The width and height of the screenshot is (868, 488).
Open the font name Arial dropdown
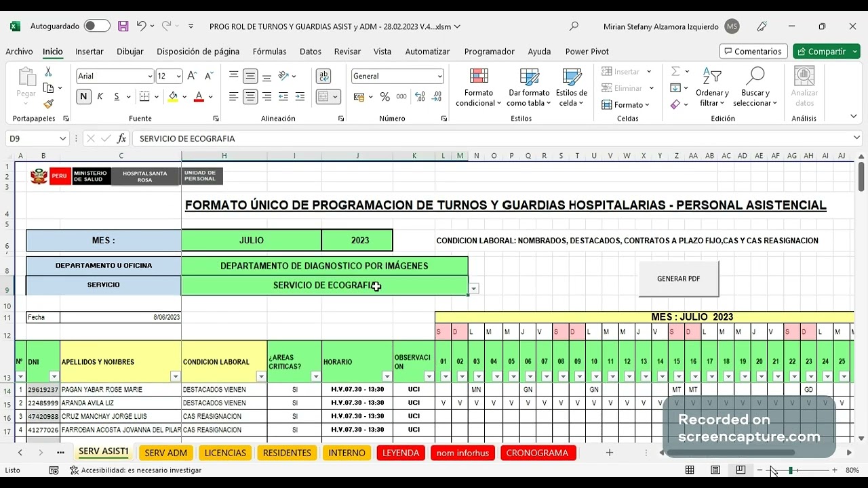[150, 77]
